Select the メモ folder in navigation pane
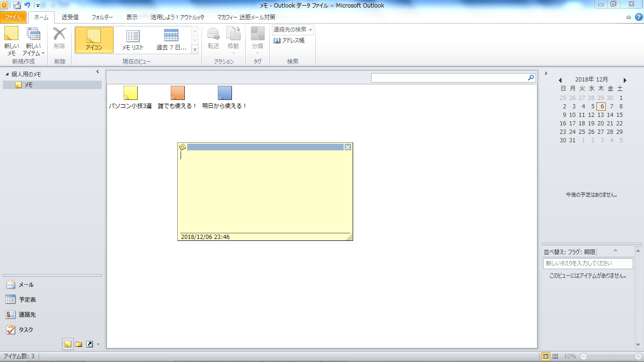Screen dimensions: 644x362 pyautogui.click(x=52, y=85)
